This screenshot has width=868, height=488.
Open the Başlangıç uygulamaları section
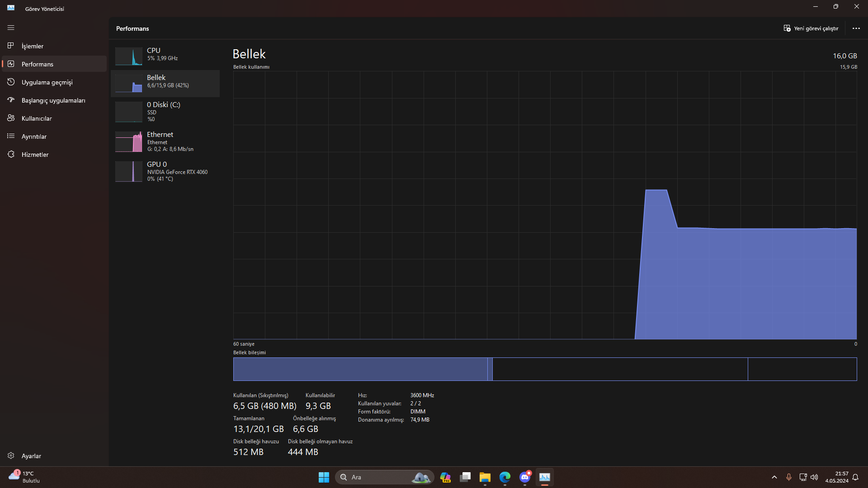click(x=54, y=100)
